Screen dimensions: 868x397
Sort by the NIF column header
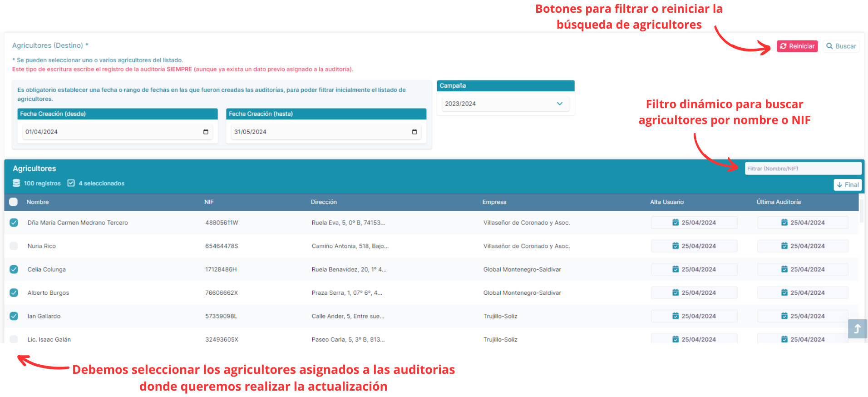pos(209,202)
